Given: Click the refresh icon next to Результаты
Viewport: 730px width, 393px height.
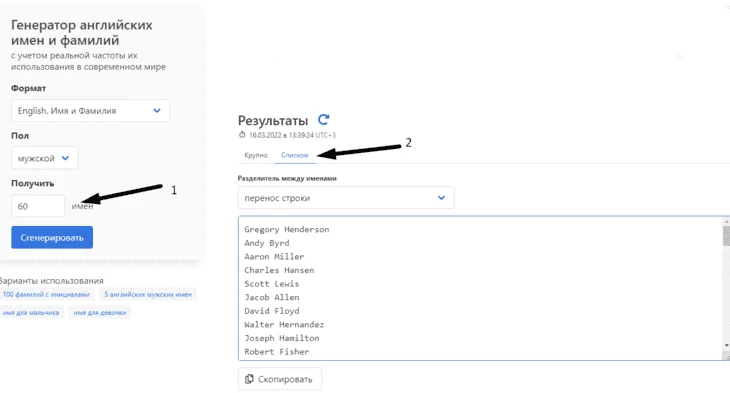Looking at the screenshot, I should coord(324,120).
